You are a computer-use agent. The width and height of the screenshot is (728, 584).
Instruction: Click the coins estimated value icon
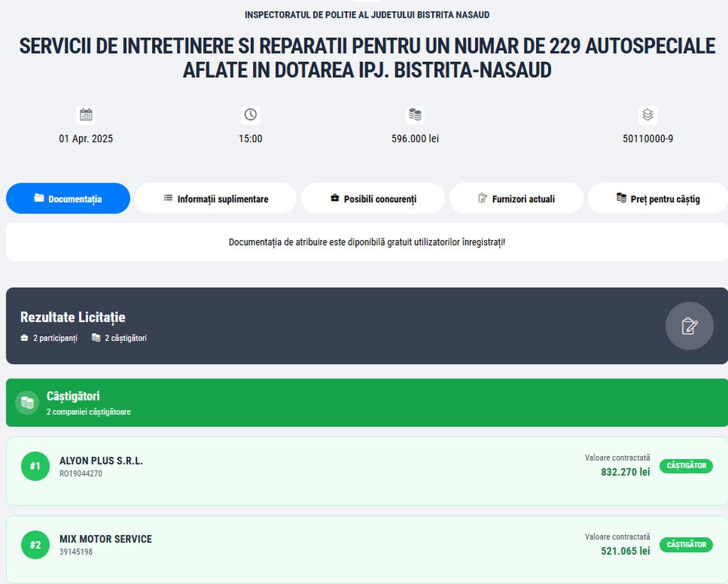coord(415,115)
